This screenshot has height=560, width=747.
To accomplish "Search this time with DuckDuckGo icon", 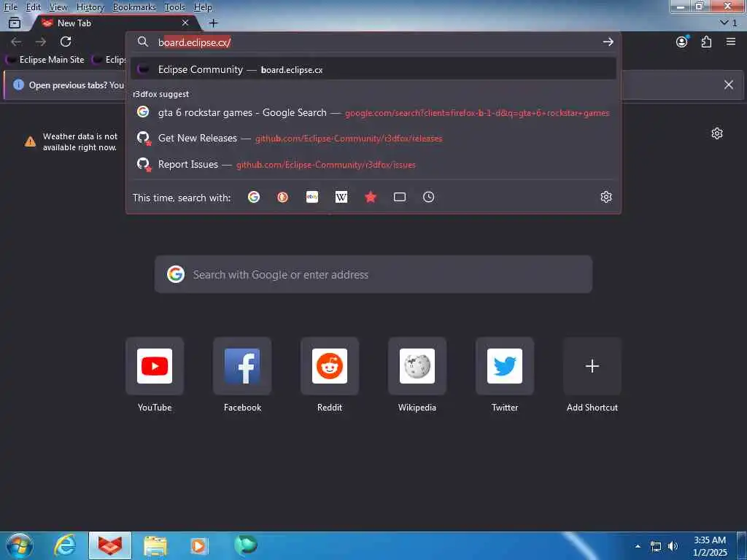I will 282,197.
